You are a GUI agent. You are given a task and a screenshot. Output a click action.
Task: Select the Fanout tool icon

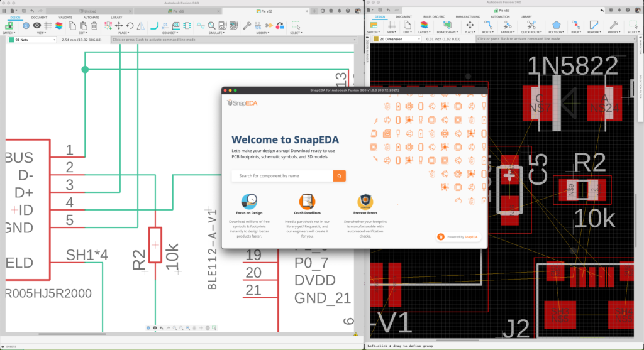tap(508, 25)
